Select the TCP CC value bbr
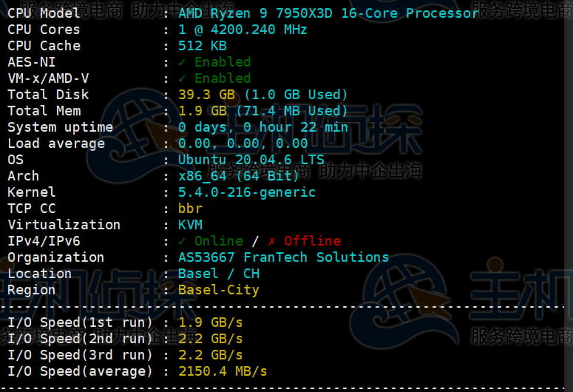 [190, 209]
